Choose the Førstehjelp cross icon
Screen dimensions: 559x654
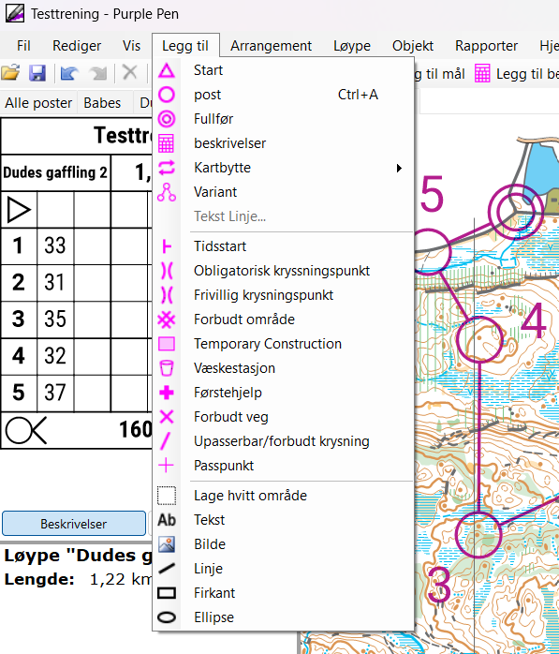tap(166, 392)
